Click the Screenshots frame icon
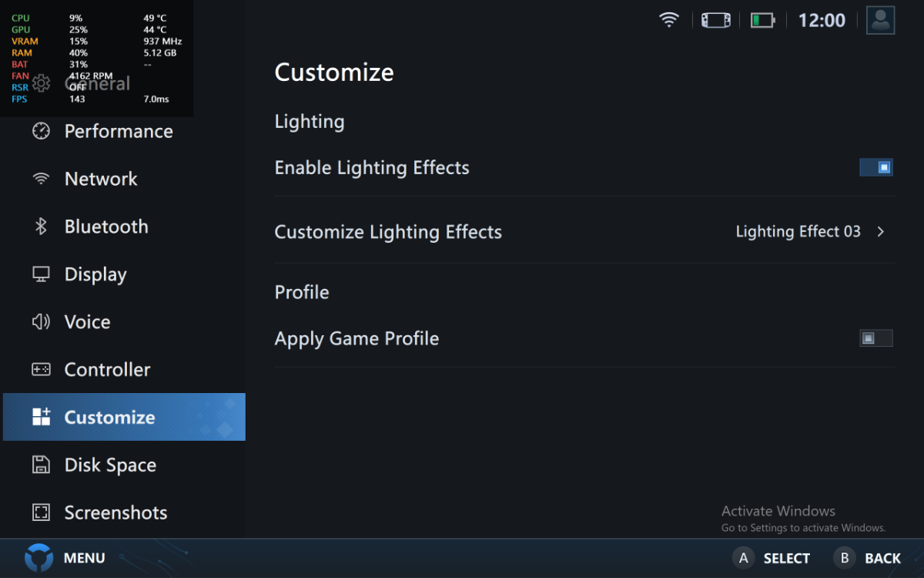Image resolution: width=924 pixels, height=578 pixels. 41,512
